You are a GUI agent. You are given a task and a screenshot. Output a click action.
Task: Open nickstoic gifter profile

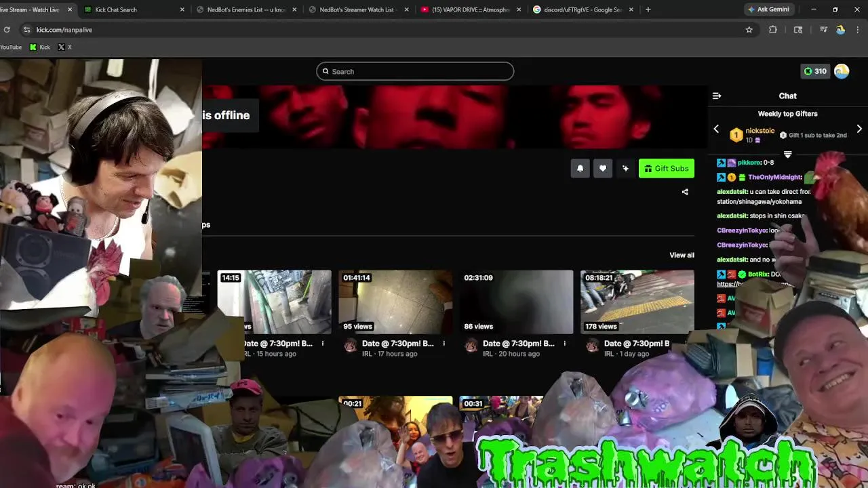point(759,131)
